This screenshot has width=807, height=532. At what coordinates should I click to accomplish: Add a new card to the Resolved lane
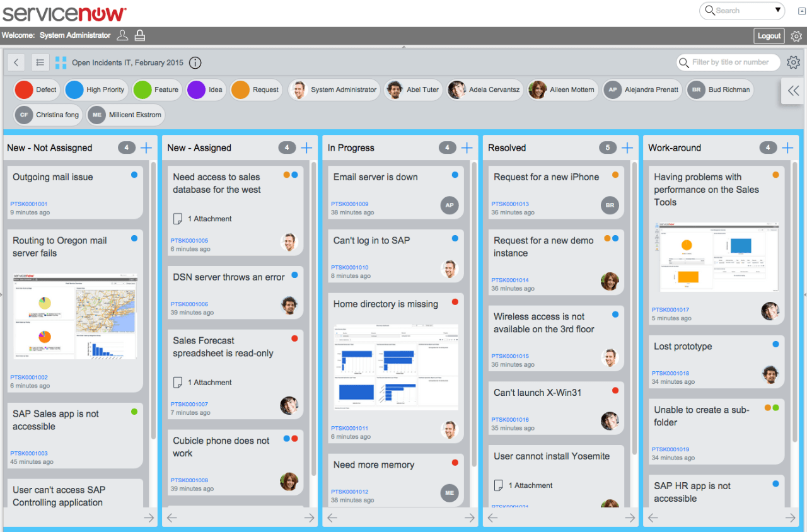(x=627, y=147)
